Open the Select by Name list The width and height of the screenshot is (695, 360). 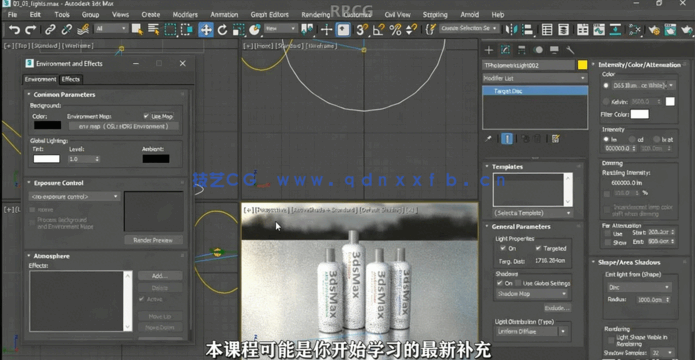tap(153, 30)
